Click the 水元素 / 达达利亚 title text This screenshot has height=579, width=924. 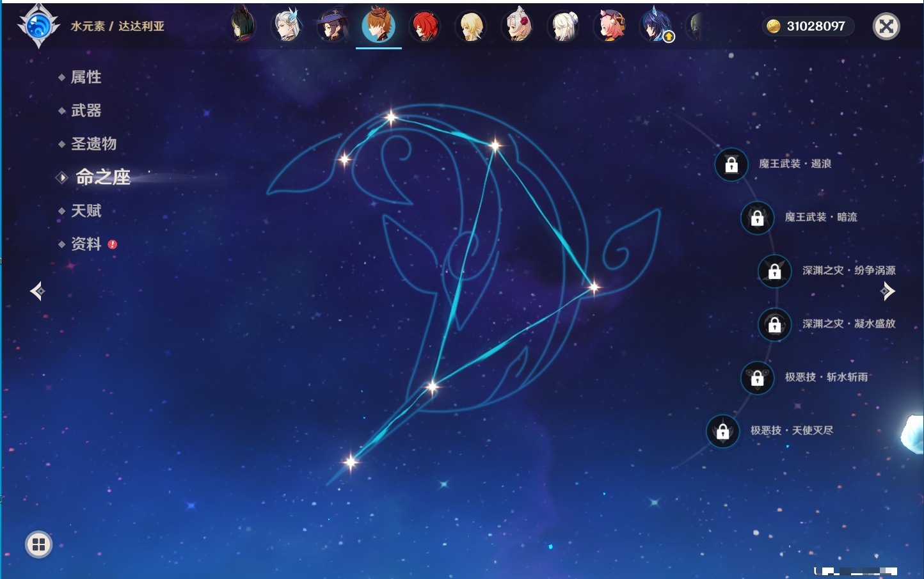[118, 26]
